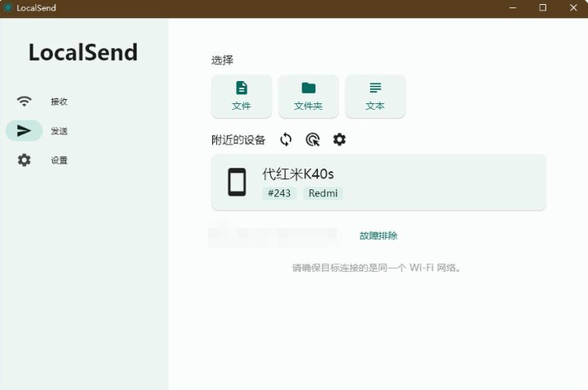This screenshot has height=390, width=588.
Task: Choose 文本 (Text) to send
Action: pyautogui.click(x=375, y=96)
